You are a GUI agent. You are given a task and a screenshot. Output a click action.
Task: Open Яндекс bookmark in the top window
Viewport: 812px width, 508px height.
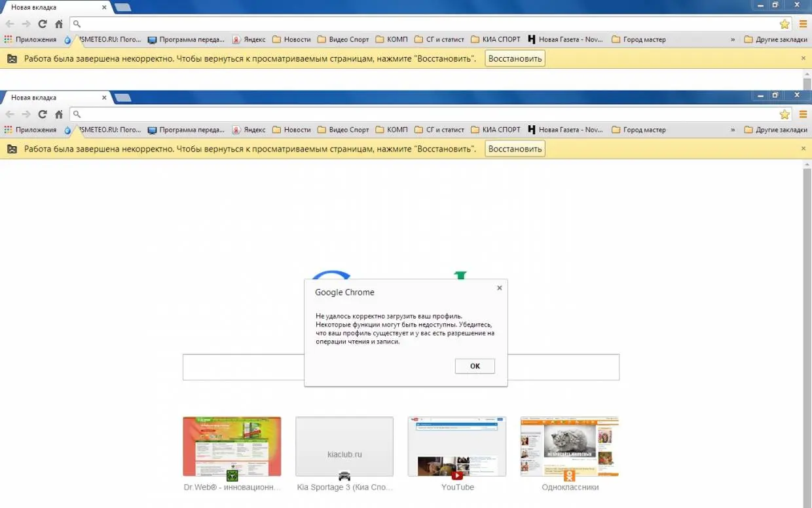[x=249, y=39]
